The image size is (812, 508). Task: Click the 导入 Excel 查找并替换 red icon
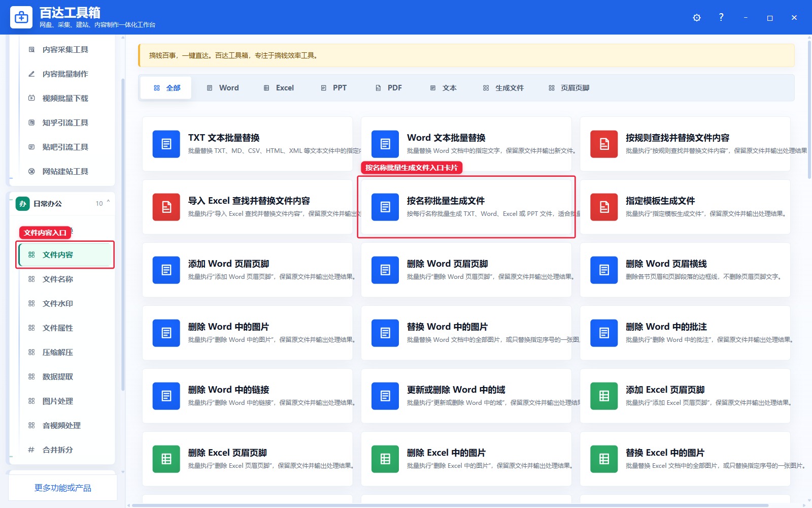click(x=166, y=207)
